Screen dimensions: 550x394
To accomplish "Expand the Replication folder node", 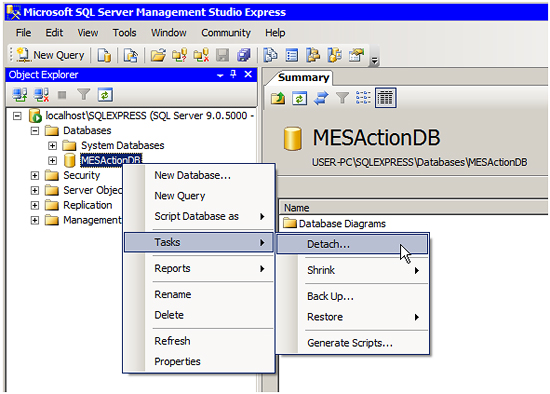I will (35, 205).
